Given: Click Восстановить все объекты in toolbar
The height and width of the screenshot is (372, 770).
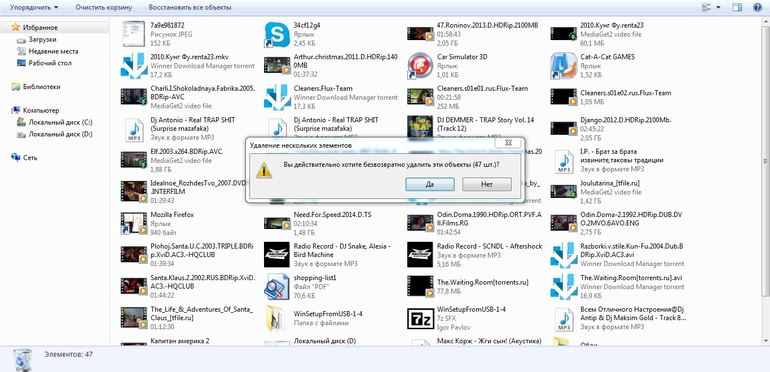Looking at the screenshot, I should click(190, 7).
